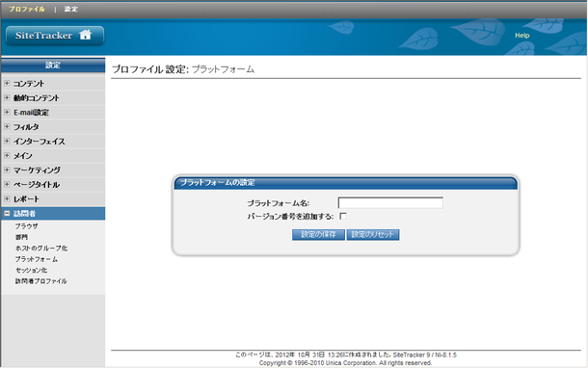Click the 設定の保存 button

pos(318,235)
